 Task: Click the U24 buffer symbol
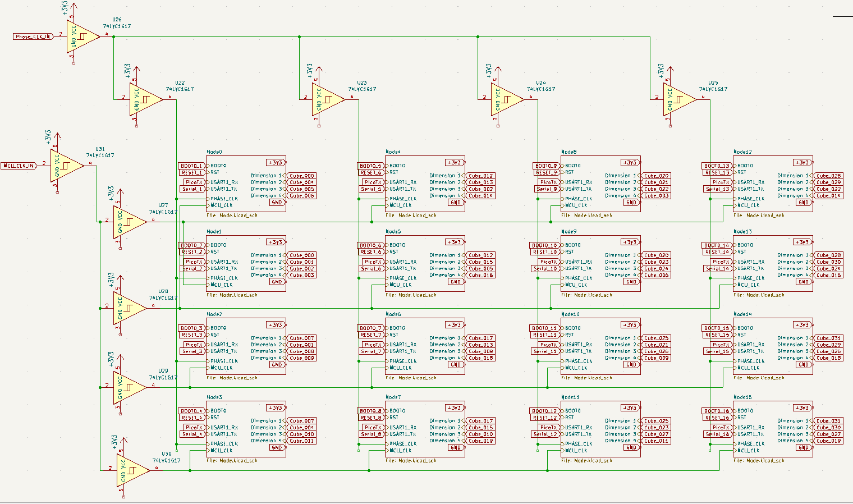tap(506, 100)
